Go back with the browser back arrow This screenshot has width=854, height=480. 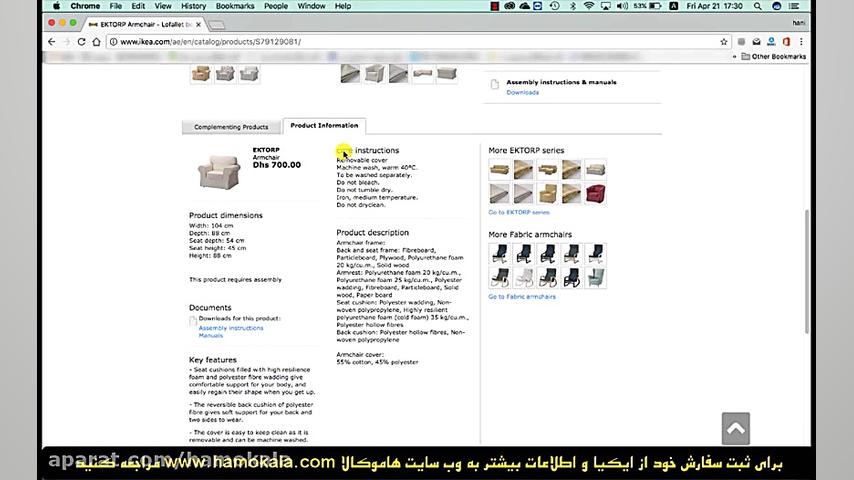tap(52, 41)
